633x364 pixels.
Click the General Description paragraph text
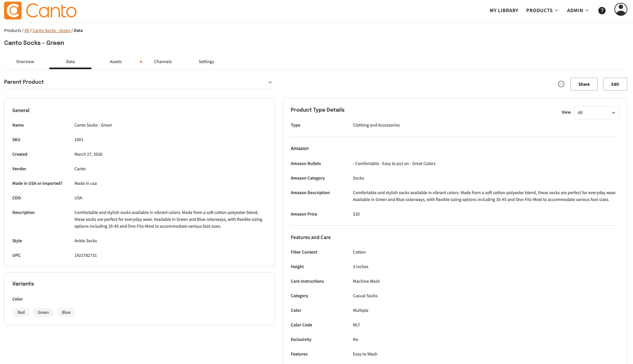(x=168, y=220)
